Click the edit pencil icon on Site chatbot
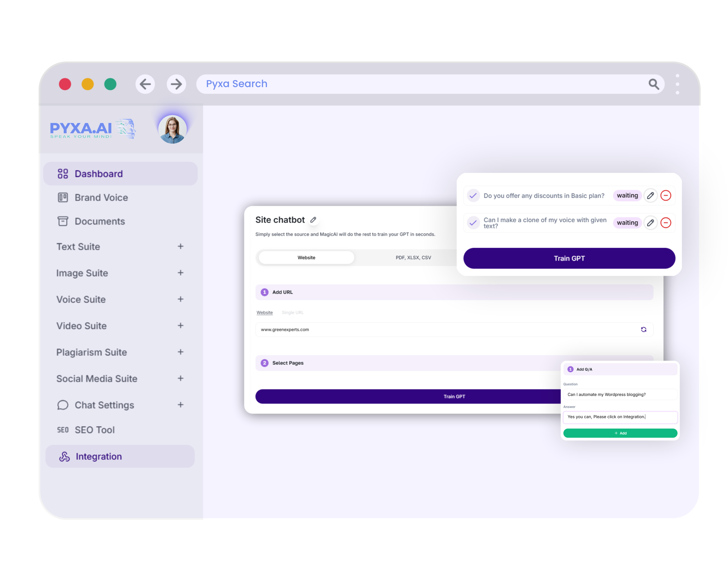 click(313, 220)
